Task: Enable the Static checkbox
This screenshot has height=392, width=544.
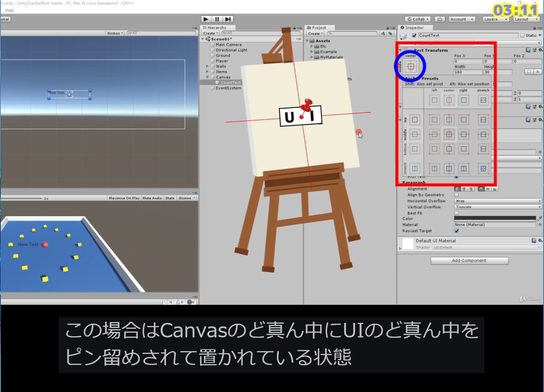Action: 522,35
